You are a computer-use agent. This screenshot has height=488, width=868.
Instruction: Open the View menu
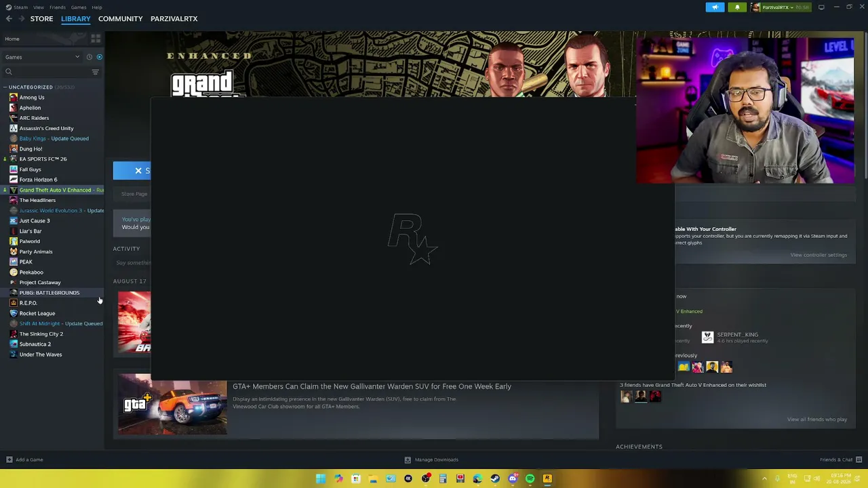tap(39, 7)
